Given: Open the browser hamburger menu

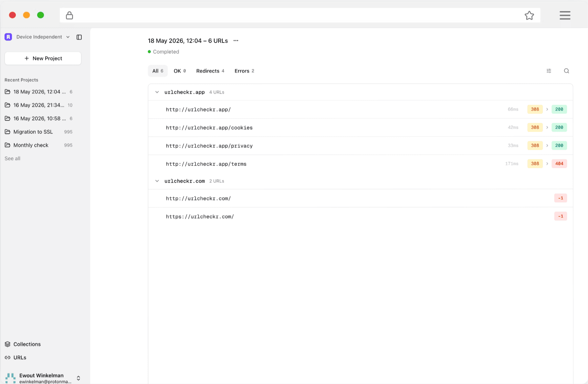Looking at the screenshot, I should 565,15.
